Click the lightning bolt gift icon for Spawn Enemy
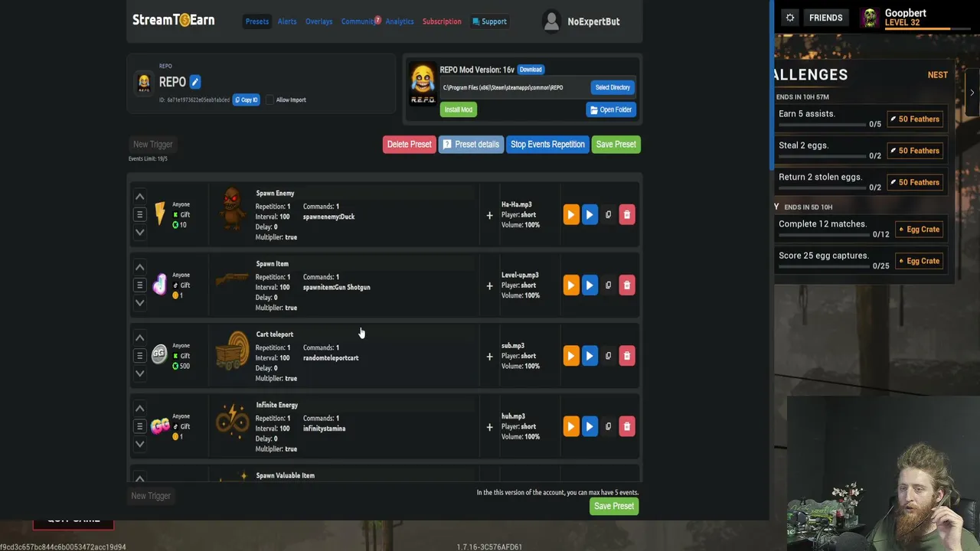Image resolution: width=980 pixels, height=551 pixels. tap(160, 214)
